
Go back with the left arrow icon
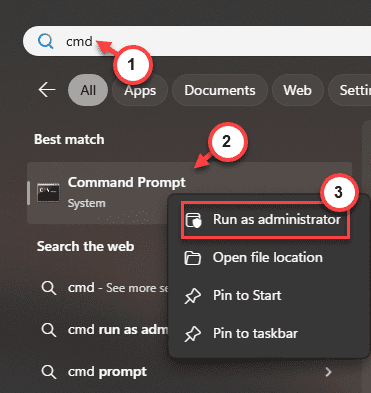click(x=47, y=90)
